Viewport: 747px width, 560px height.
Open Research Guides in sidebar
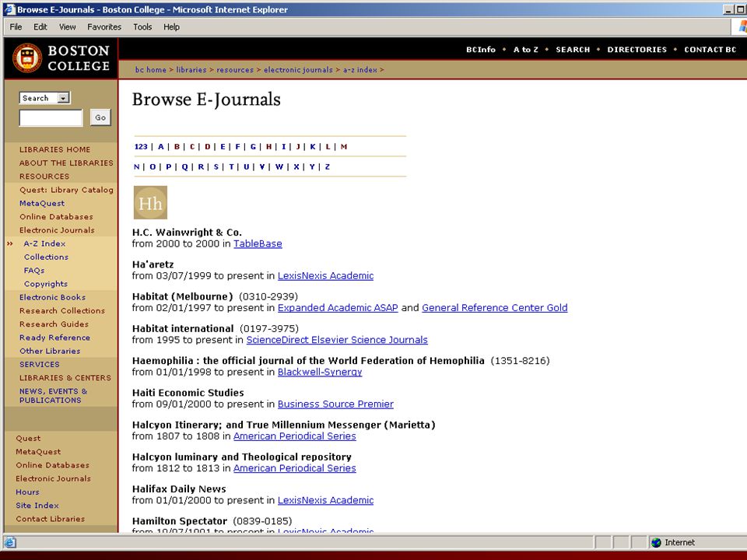54,324
